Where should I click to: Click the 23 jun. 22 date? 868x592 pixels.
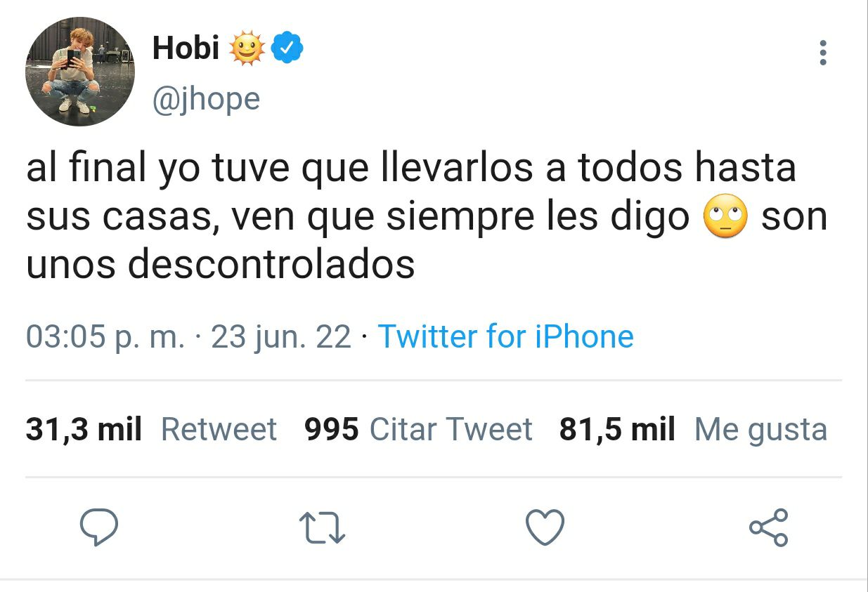pyautogui.click(x=281, y=337)
